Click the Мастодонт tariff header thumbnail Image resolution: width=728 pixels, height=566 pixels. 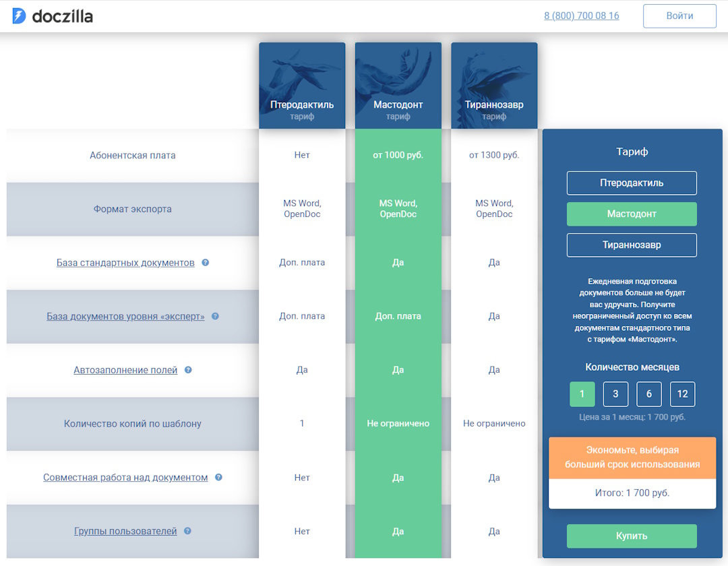click(398, 86)
